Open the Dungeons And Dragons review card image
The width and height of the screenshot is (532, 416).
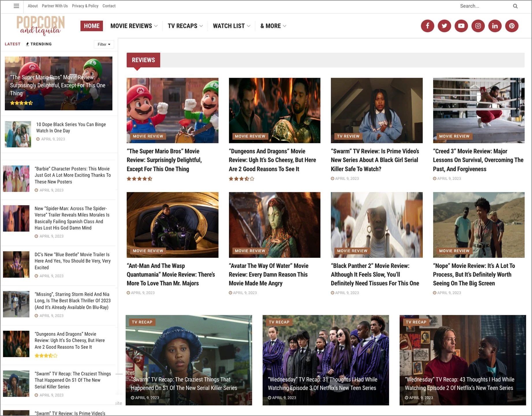tap(275, 110)
